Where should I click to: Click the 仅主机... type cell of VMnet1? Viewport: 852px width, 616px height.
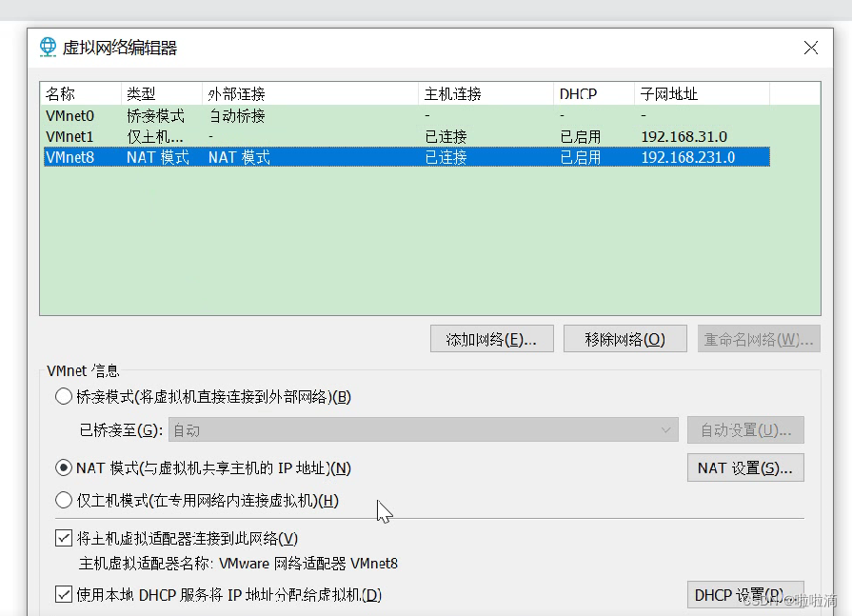tap(155, 136)
